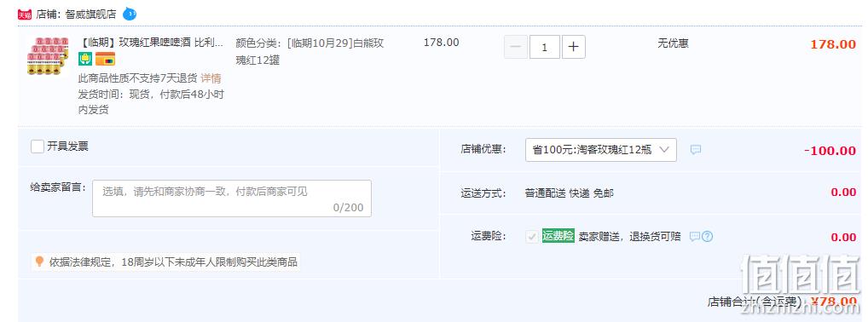Image resolution: width=868 pixels, height=322 pixels.
Task: Open the blue Wangwang chat icon by the store name
Action: (130, 14)
